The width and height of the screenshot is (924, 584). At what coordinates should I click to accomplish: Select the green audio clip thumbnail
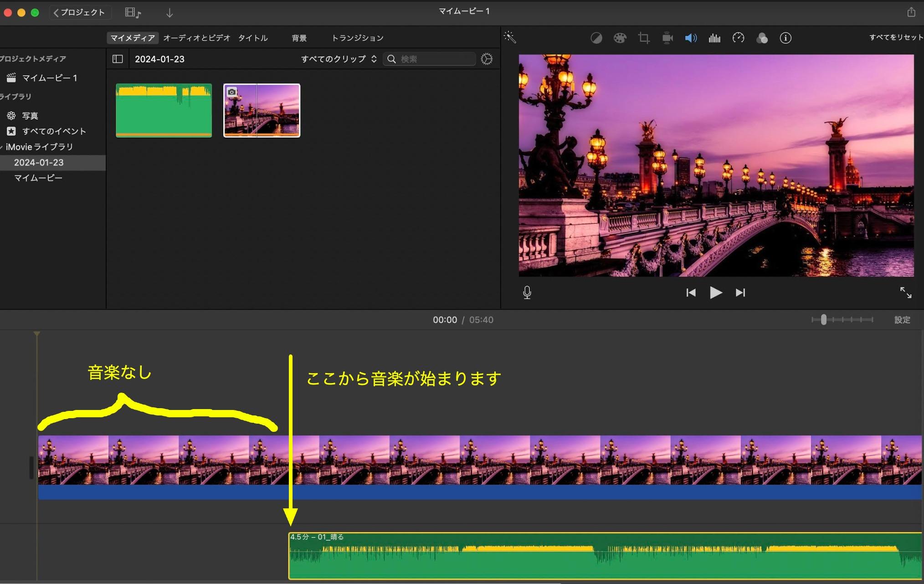coord(164,110)
